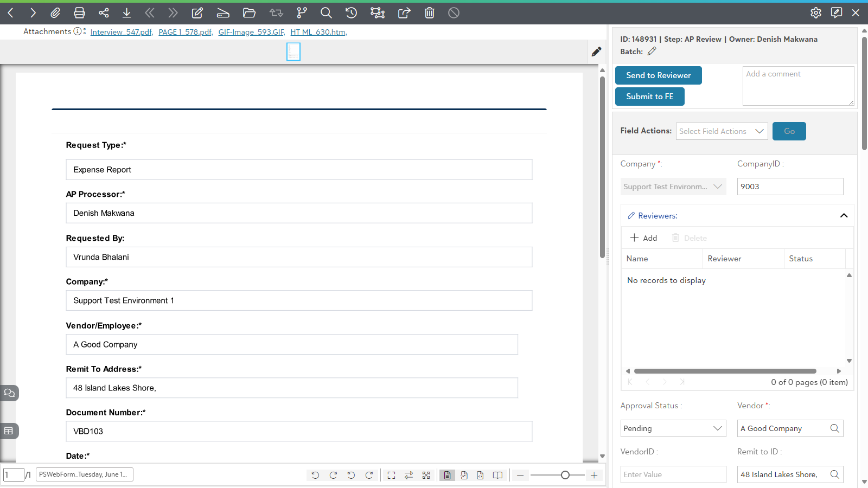Image resolution: width=868 pixels, height=488 pixels.
Task: Toggle fullscreen fit view icon
Action: (391, 475)
